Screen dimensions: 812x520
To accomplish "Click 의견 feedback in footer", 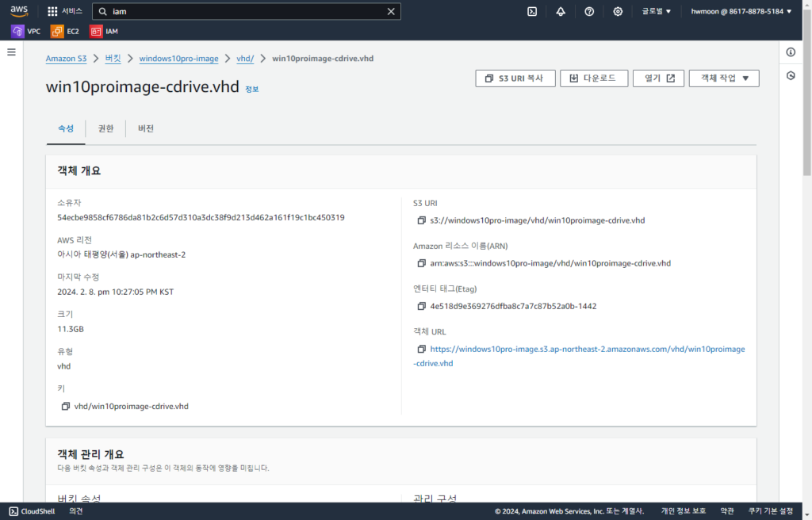I will click(x=76, y=511).
